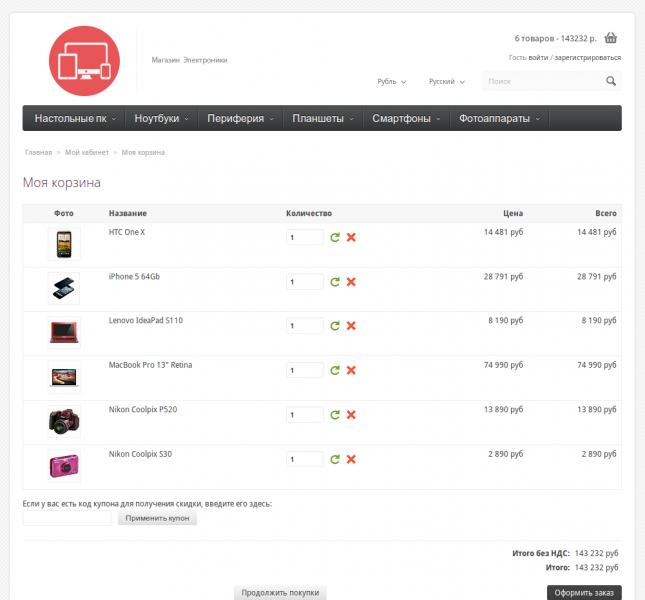Go to Главная breadcrumb
This screenshot has height=600, width=645.
pos(39,152)
